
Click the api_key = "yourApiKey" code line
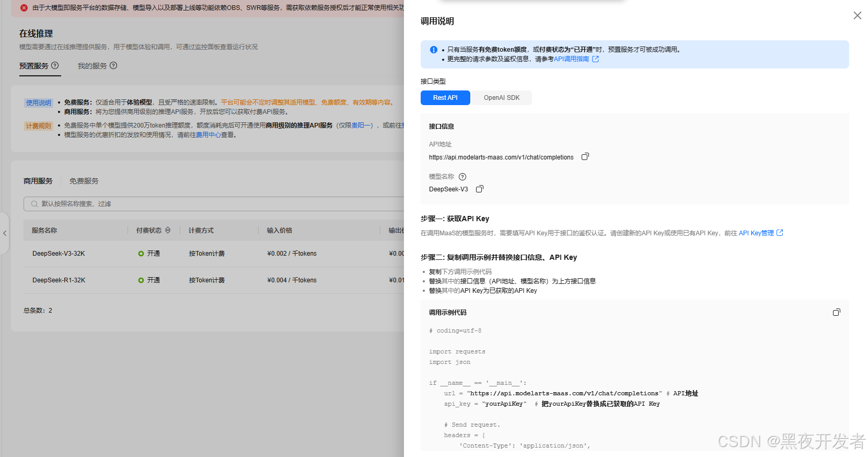tap(552, 404)
